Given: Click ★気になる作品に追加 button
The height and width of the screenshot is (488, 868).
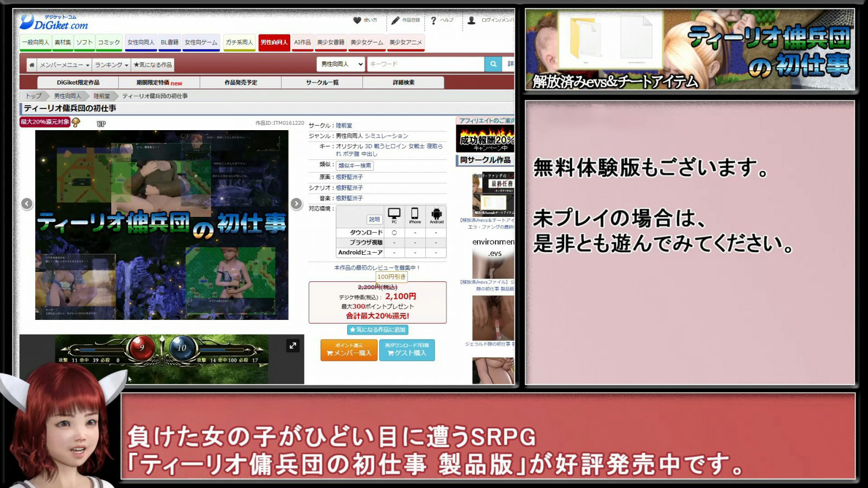Looking at the screenshot, I should 378,330.
